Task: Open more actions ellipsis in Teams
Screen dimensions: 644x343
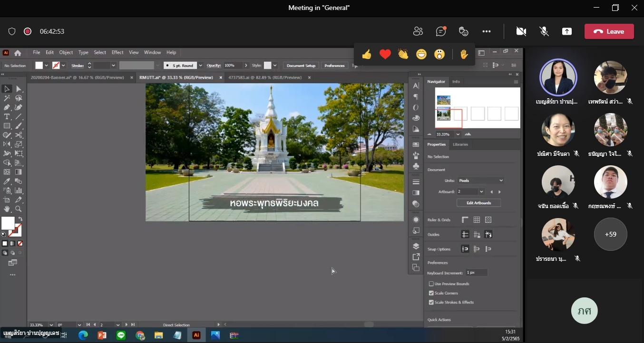Action: 486,31
